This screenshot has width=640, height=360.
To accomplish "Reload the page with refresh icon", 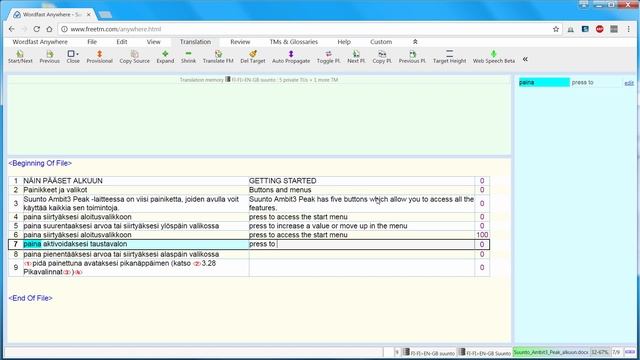I will 36,29.
